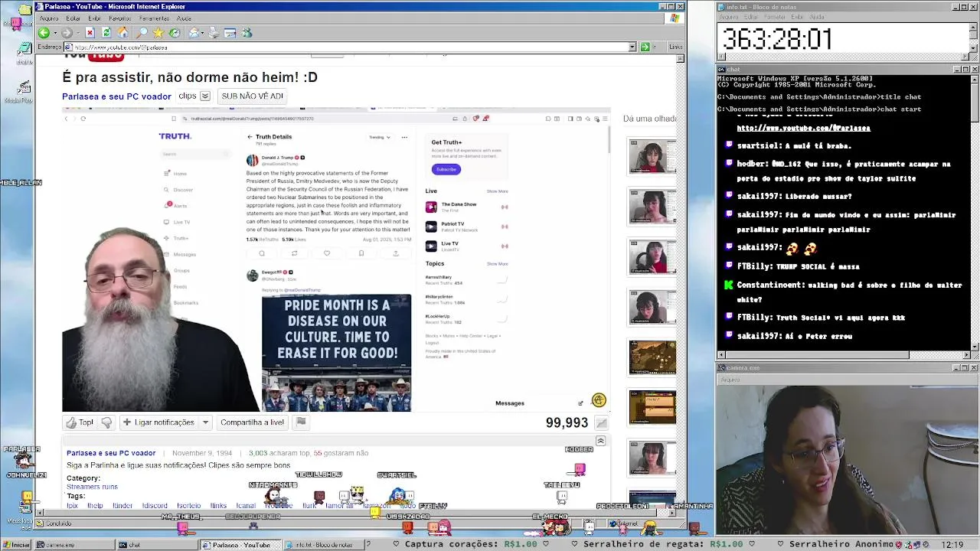Click the Streamers ruins category link
This screenshot has height=551, width=980.
click(x=92, y=487)
